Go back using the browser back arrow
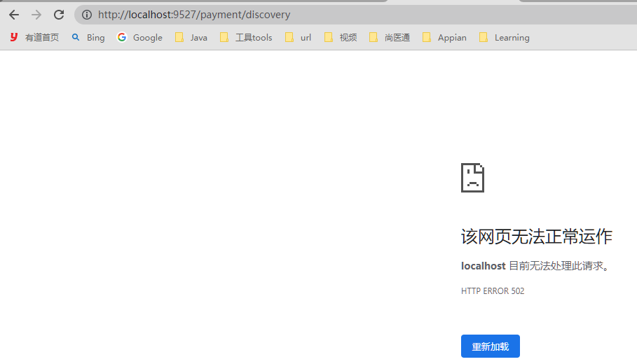This screenshot has width=637, height=364. (14, 15)
